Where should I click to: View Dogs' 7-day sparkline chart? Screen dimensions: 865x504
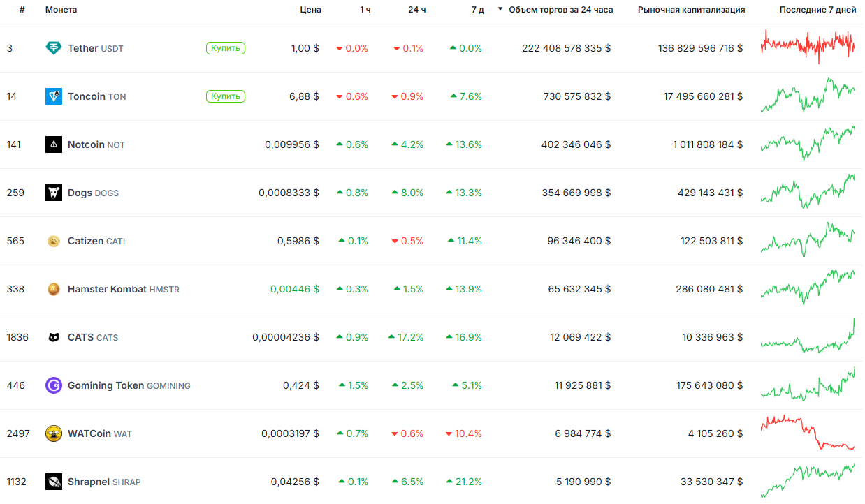808,191
